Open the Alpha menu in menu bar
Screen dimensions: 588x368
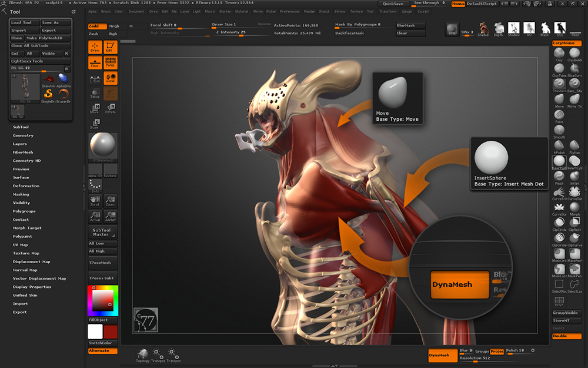92,12
